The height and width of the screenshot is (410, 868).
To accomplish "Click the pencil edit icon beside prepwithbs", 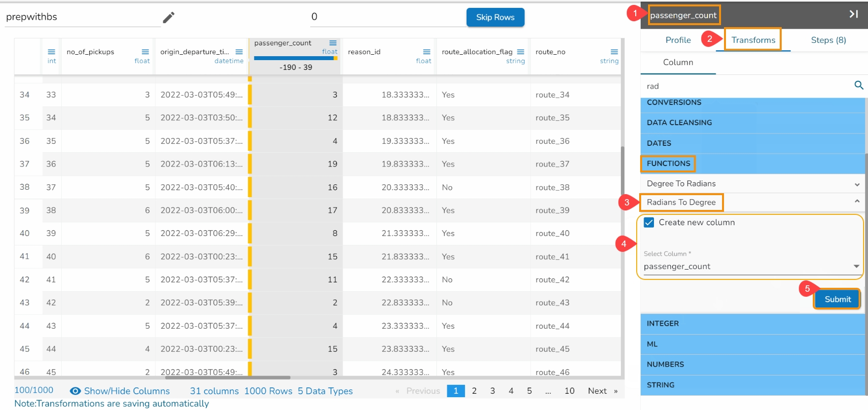I will tap(169, 18).
